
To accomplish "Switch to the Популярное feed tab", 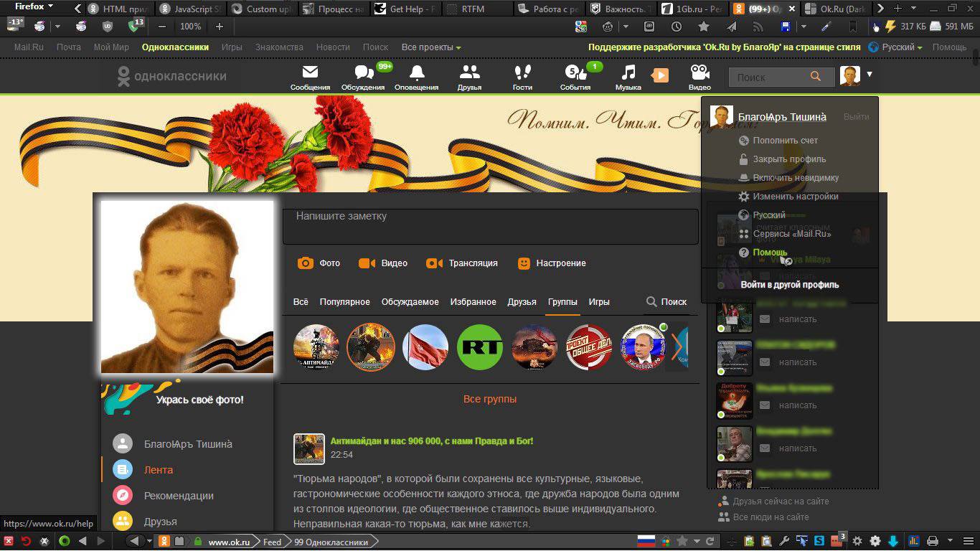I will 344,302.
